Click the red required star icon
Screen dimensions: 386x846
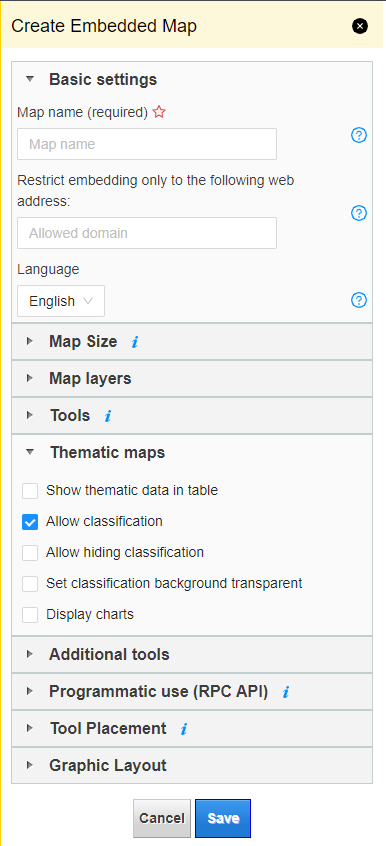point(159,112)
